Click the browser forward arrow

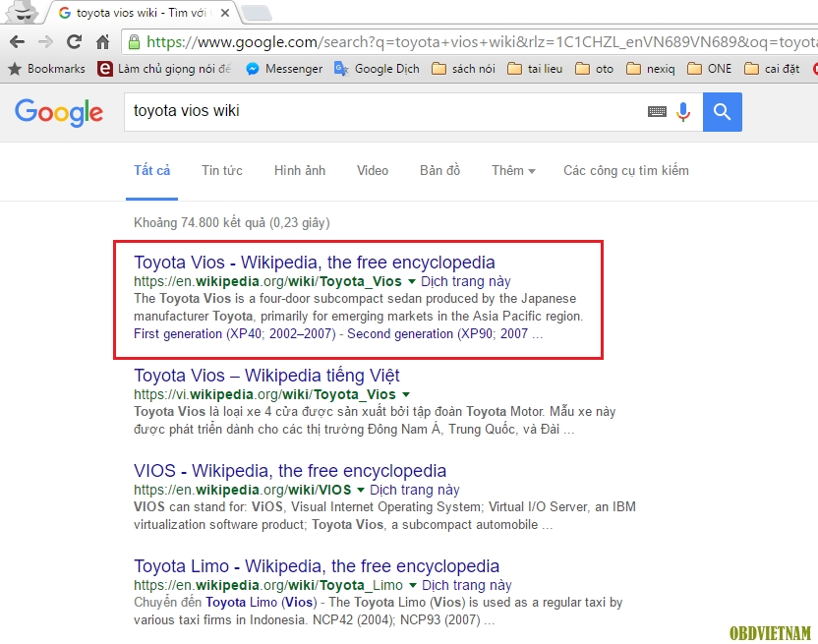tap(46, 41)
